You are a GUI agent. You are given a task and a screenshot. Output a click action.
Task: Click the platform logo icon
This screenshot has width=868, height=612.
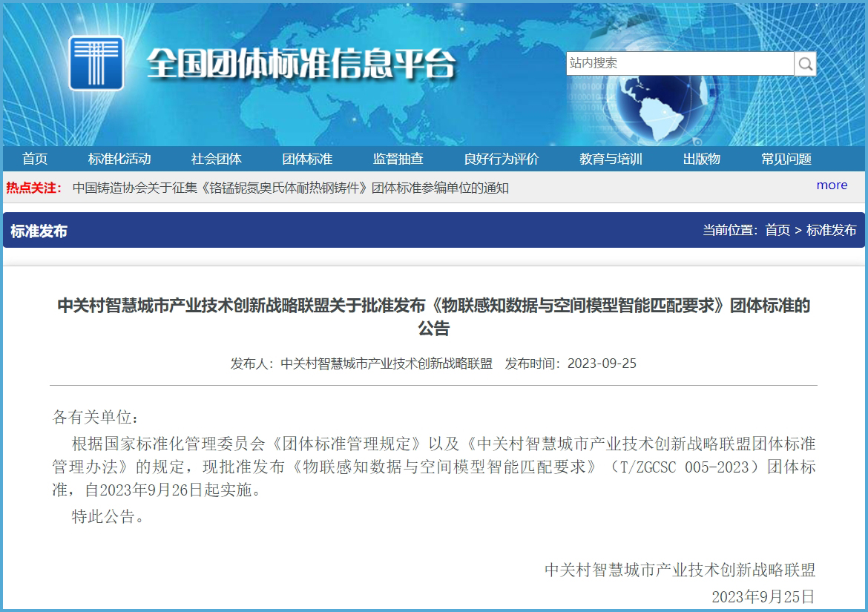click(96, 63)
